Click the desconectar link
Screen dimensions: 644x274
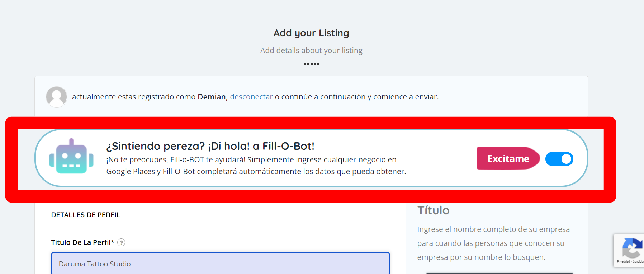251,97
